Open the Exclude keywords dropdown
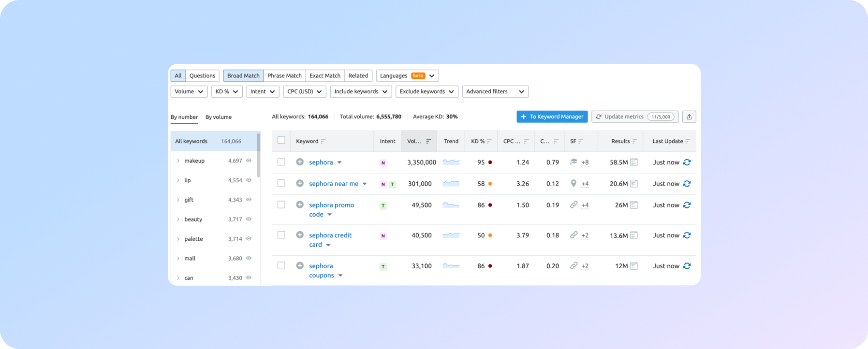Screen dimensions: 868x349 click(x=427, y=91)
